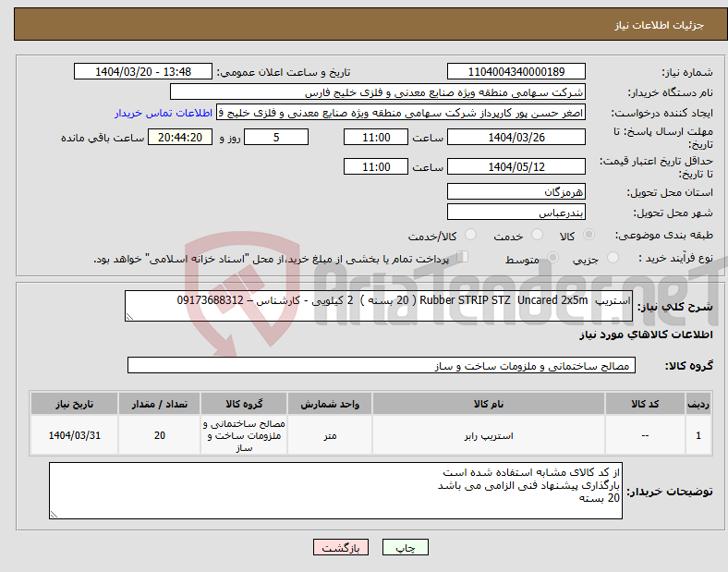Open the اطلاعات تماس خریدار link
Screen dimensions: 728x572
click(x=164, y=113)
